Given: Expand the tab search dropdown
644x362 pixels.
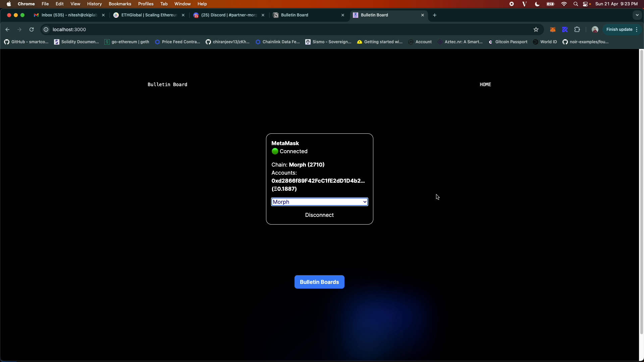Looking at the screenshot, I should tap(637, 15).
